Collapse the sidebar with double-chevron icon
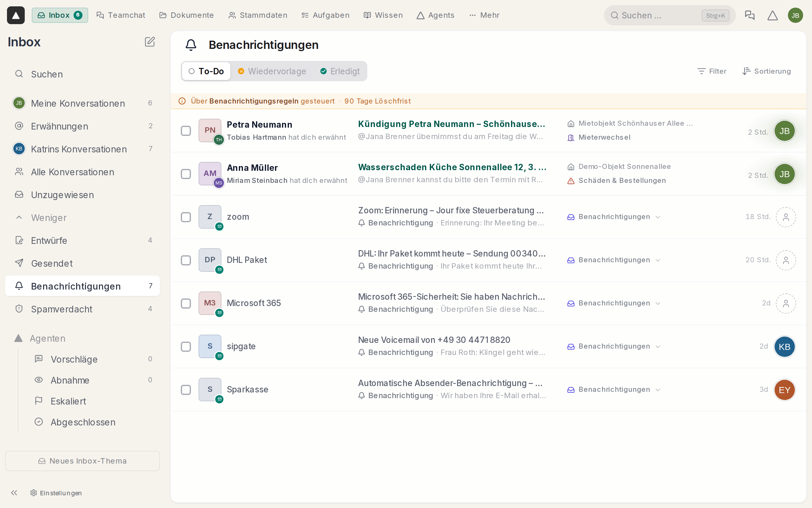Screen dimensions: 812x508 coord(14,492)
